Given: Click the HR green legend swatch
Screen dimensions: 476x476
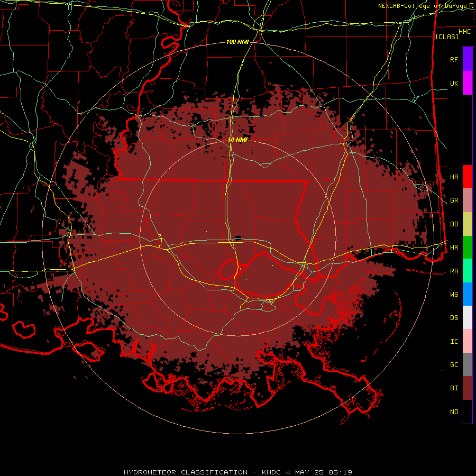Looking at the screenshot, I should pos(467,248).
